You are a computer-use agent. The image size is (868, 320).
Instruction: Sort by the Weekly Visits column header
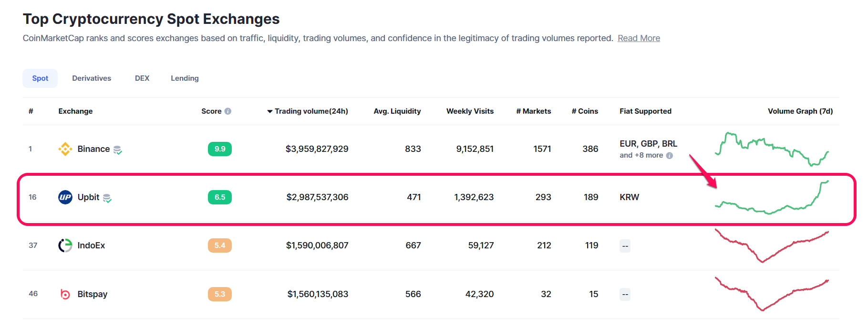[470, 111]
